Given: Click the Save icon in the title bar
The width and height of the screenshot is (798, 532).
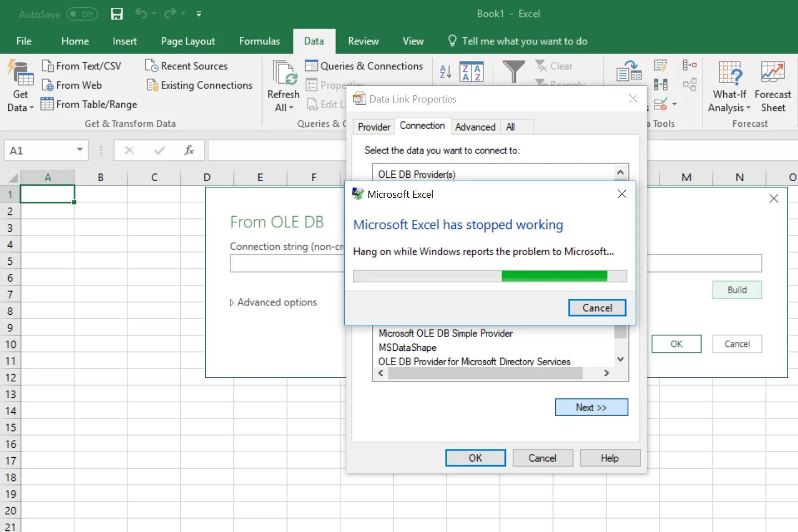Looking at the screenshot, I should [x=117, y=14].
